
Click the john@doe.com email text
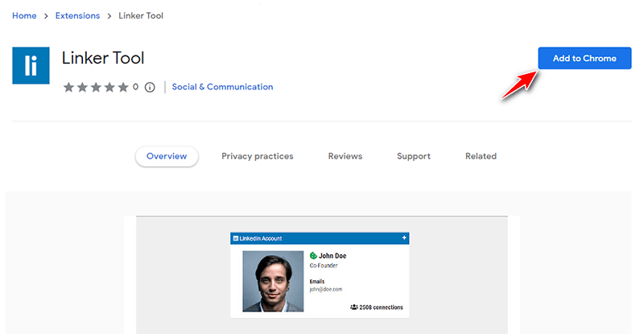pyautogui.click(x=326, y=289)
